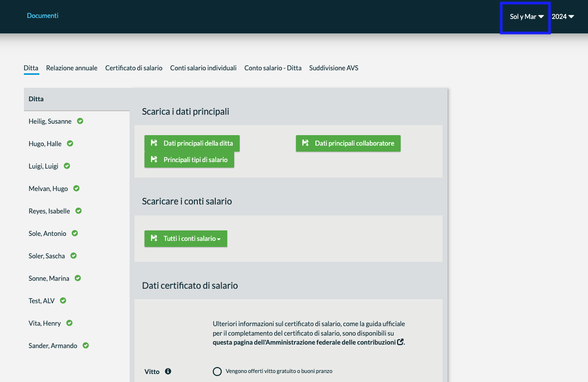Select the free meals or lunch vouchers option

217,372
